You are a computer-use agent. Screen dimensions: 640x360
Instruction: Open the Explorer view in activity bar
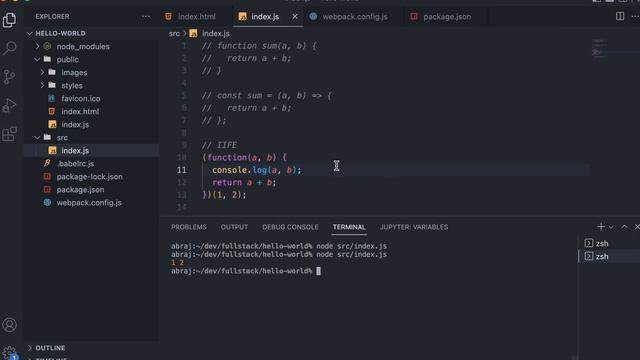pos(9,20)
